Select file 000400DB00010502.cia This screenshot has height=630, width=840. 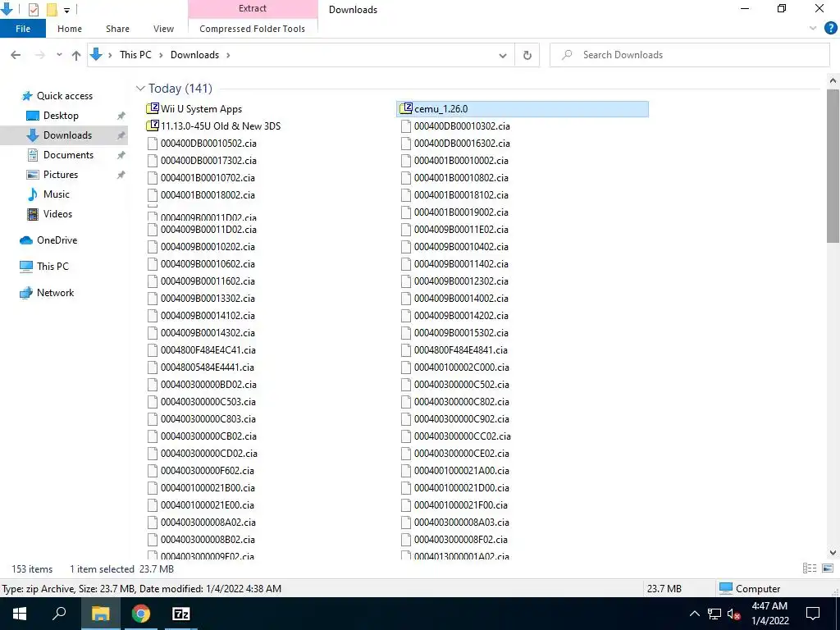[x=208, y=143]
